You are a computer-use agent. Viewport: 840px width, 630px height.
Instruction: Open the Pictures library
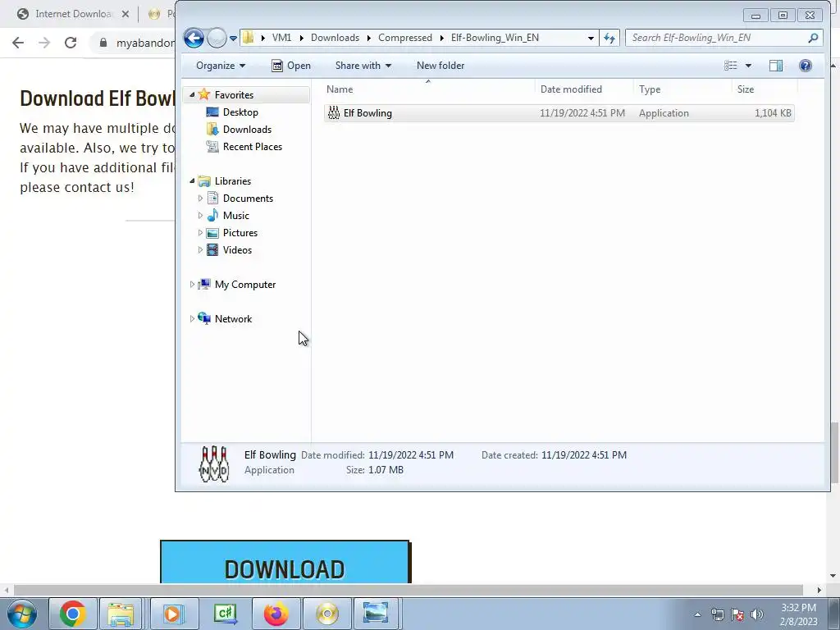[x=240, y=232]
